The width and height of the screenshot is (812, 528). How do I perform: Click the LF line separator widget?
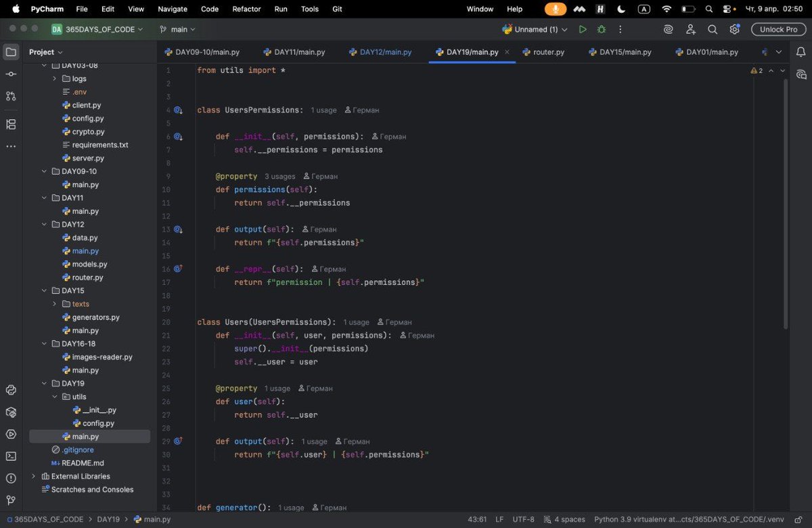(499, 519)
